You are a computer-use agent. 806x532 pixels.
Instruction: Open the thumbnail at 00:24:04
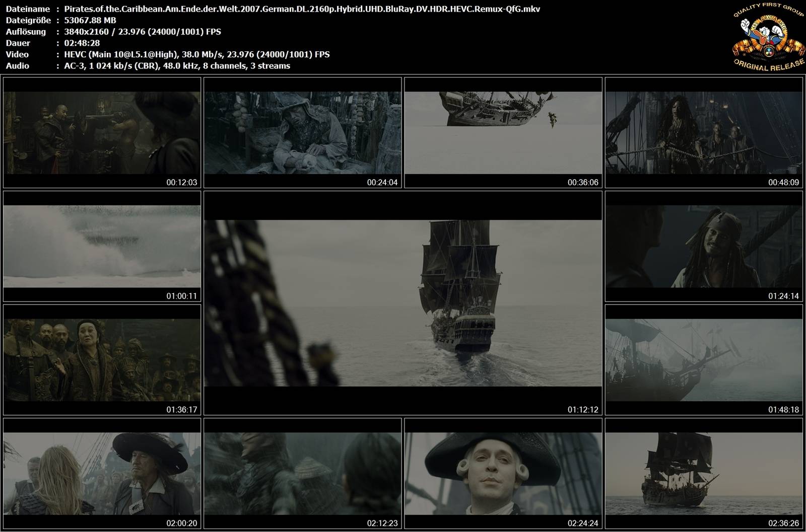tap(302, 133)
